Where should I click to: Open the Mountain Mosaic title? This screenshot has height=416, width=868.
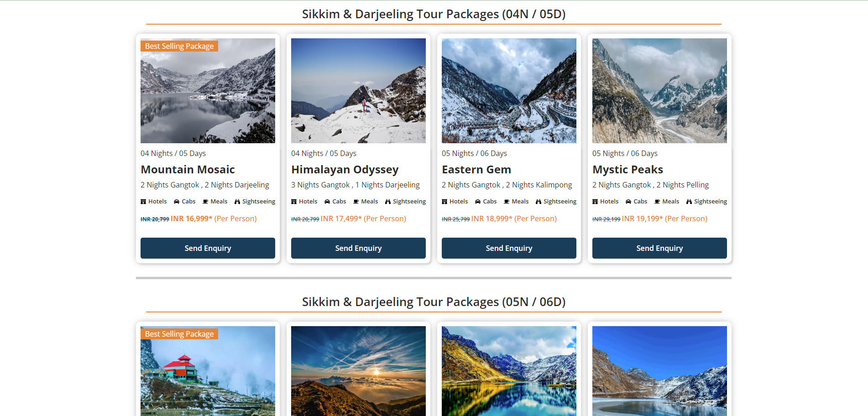coord(188,170)
